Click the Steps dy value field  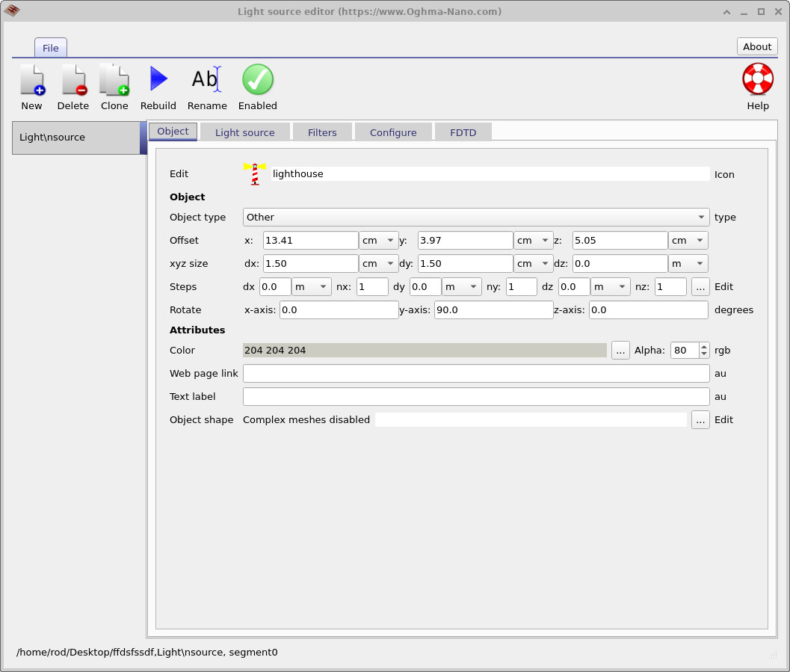click(425, 286)
